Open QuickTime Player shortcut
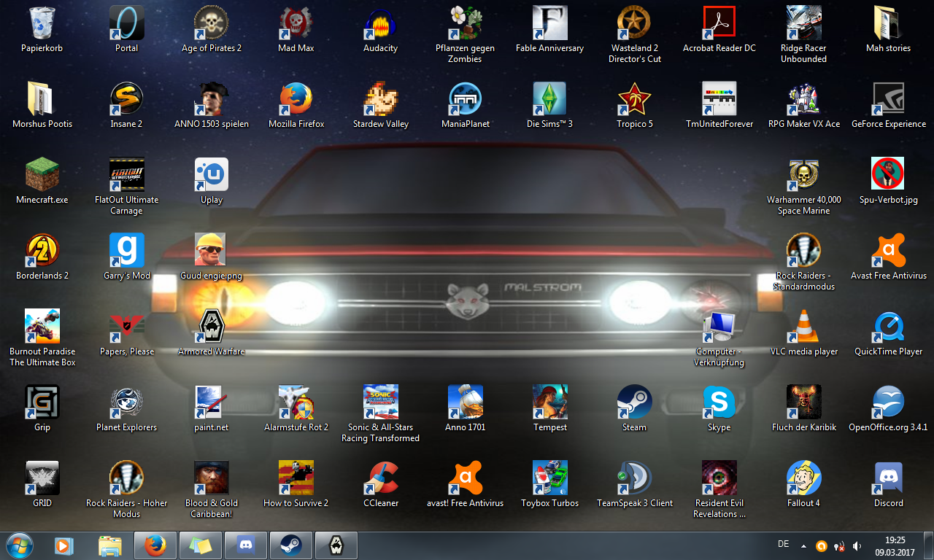Viewport: 934px width, 560px height. (889, 327)
